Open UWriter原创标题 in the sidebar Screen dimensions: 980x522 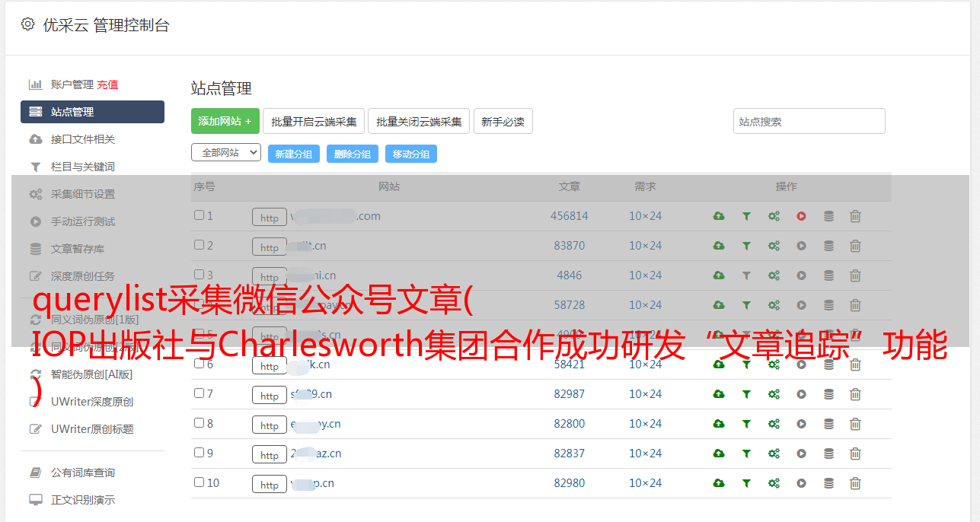(92, 429)
